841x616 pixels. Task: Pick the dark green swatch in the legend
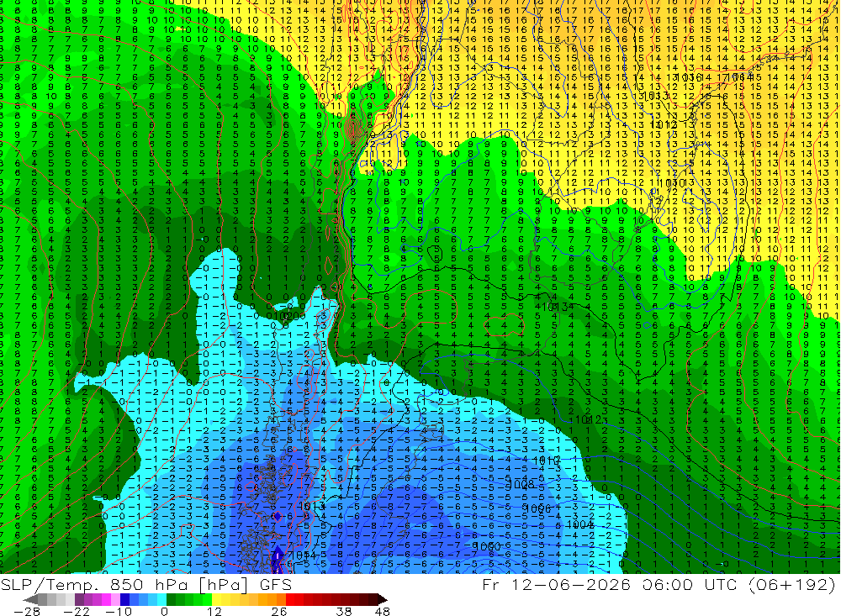coord(171,599)
